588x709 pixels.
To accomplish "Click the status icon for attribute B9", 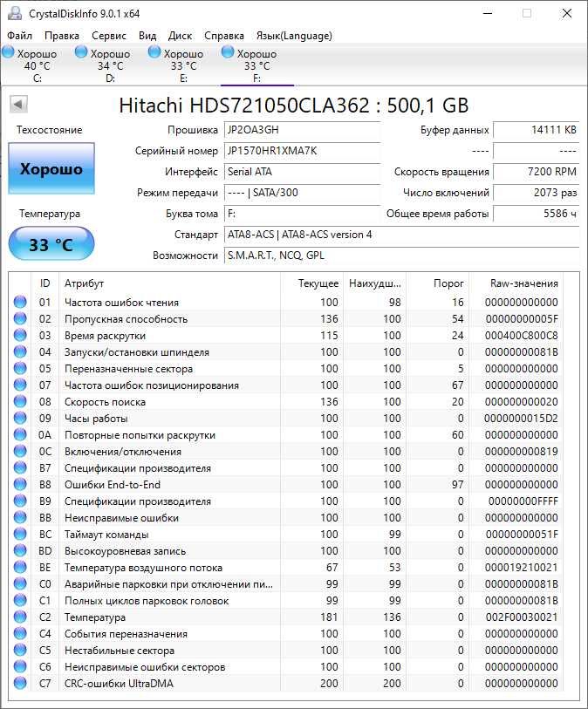I will point(20,501).
